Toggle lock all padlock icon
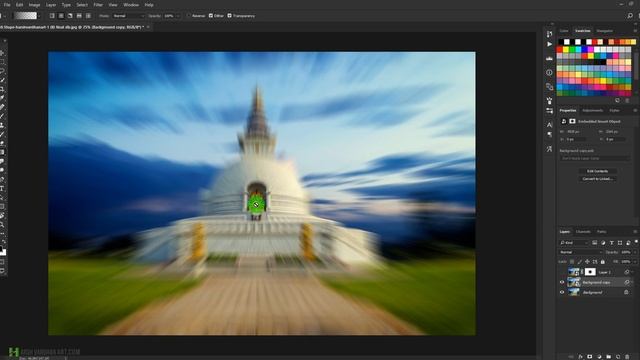This screenshot has width=640, height=360. click(x=603, y=262)
